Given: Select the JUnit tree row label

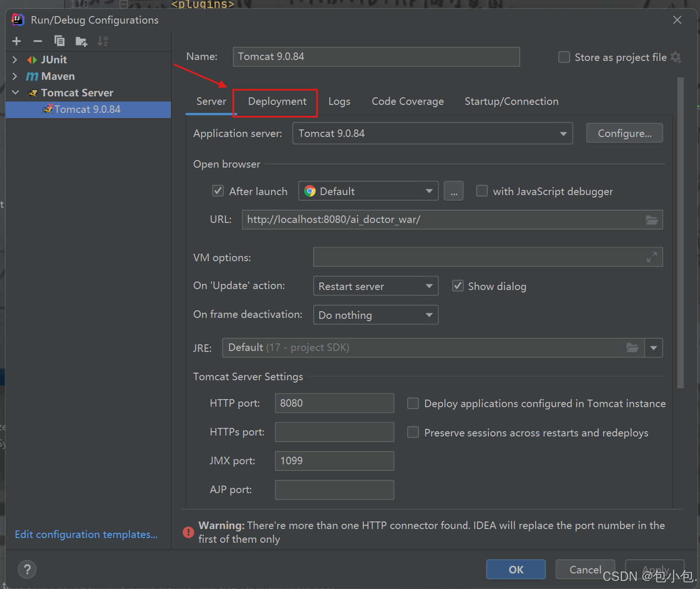Looking at the screenshot, I should coord(54,60).
